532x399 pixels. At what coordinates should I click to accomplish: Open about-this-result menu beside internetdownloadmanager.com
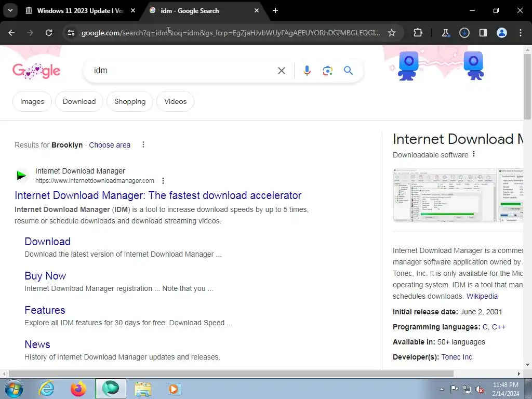[163, 180]
